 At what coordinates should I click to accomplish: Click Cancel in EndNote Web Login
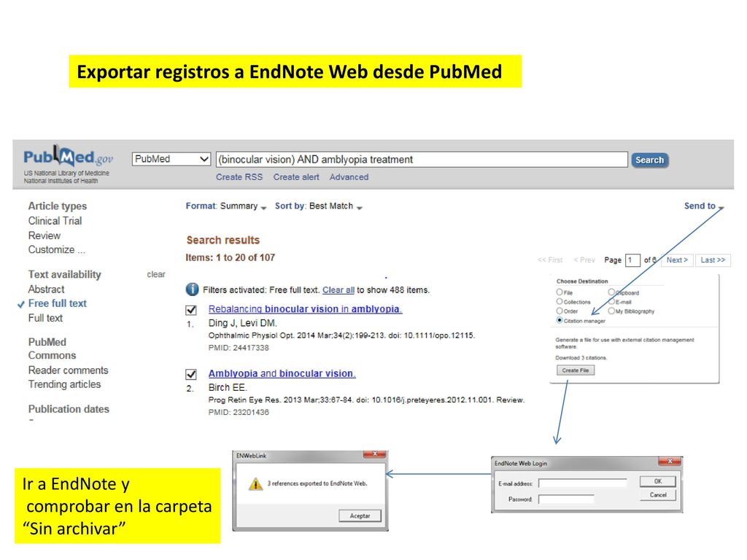(x=657, y=495)
